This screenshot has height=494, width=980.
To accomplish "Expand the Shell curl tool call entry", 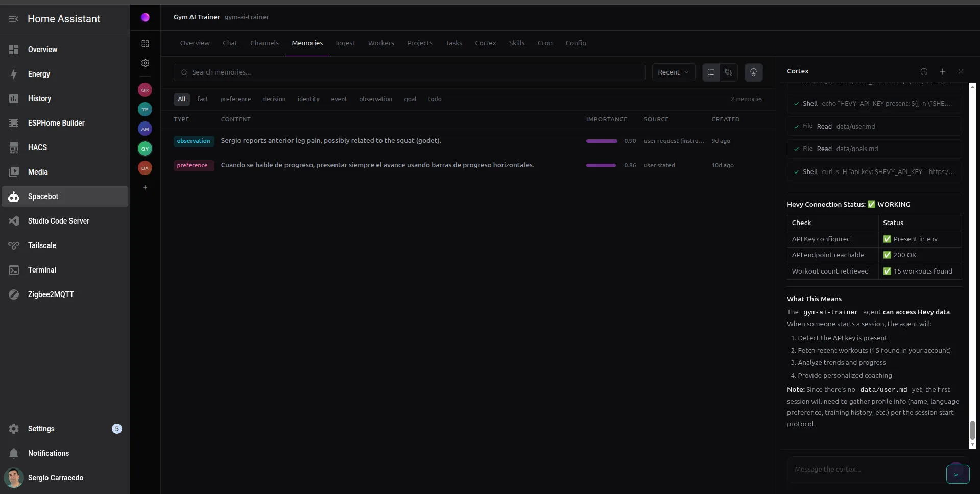I will coord(874,172).
